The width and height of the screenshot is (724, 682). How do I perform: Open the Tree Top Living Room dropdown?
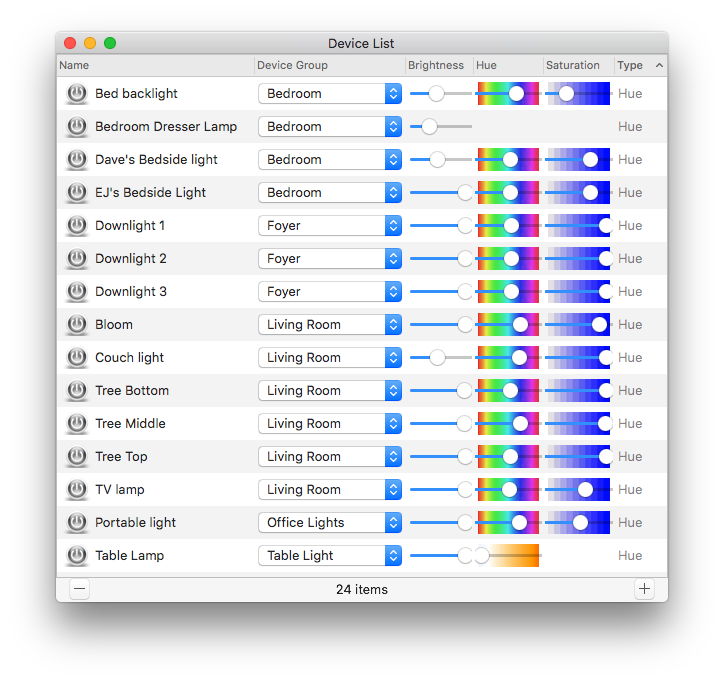330,457
